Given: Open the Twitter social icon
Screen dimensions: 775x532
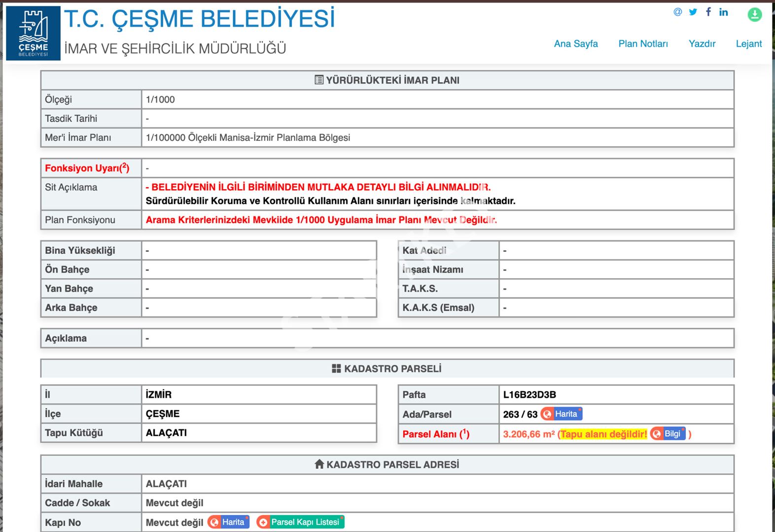Looking at the screenshot, I should coord(693,12).
